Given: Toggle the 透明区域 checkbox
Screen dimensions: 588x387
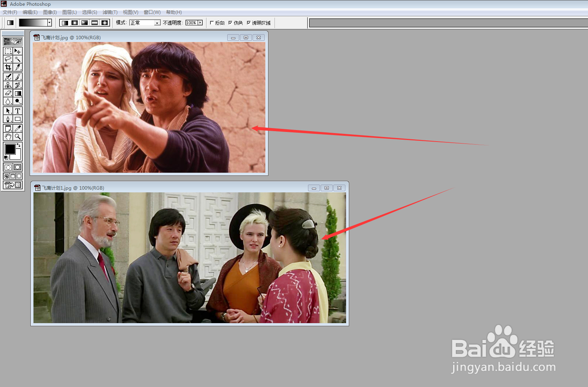Looking at the screenshot, I should pyautogui.click(x=248, y=23).
